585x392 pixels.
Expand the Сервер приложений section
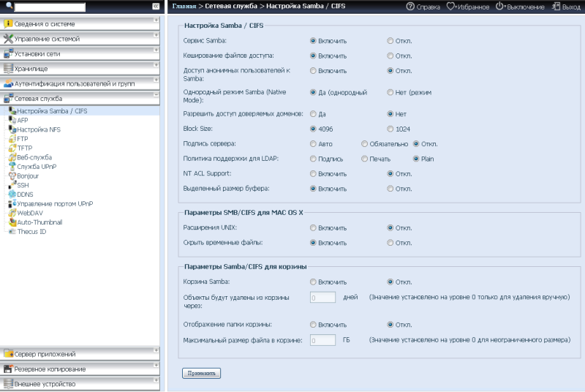pos(156,350)
